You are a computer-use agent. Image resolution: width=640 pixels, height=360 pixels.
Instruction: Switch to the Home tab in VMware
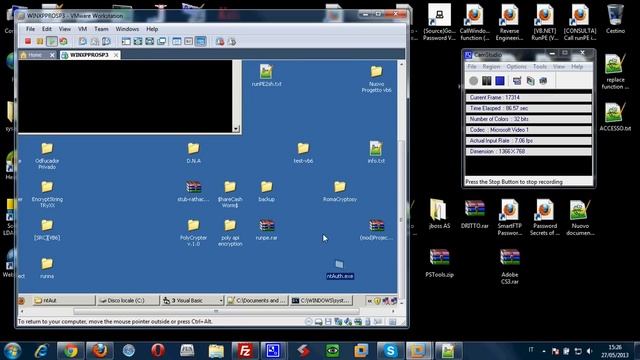click(x=35, y=55)
